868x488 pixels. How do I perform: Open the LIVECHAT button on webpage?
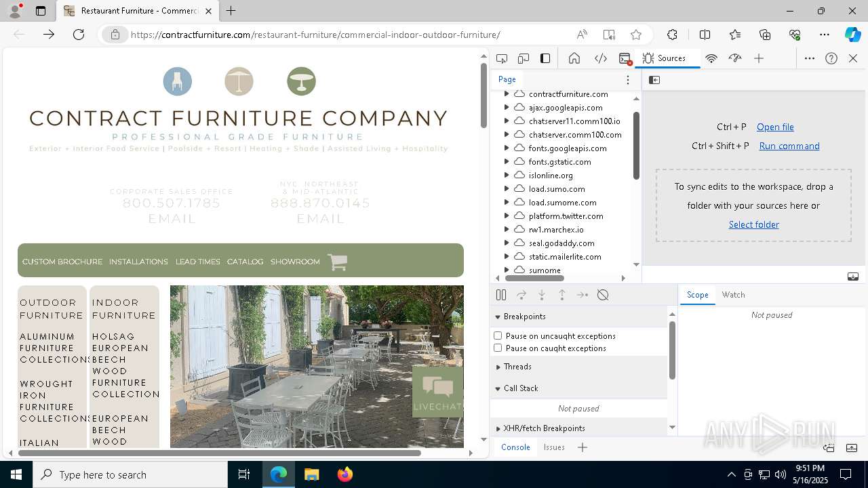point(437,392)
